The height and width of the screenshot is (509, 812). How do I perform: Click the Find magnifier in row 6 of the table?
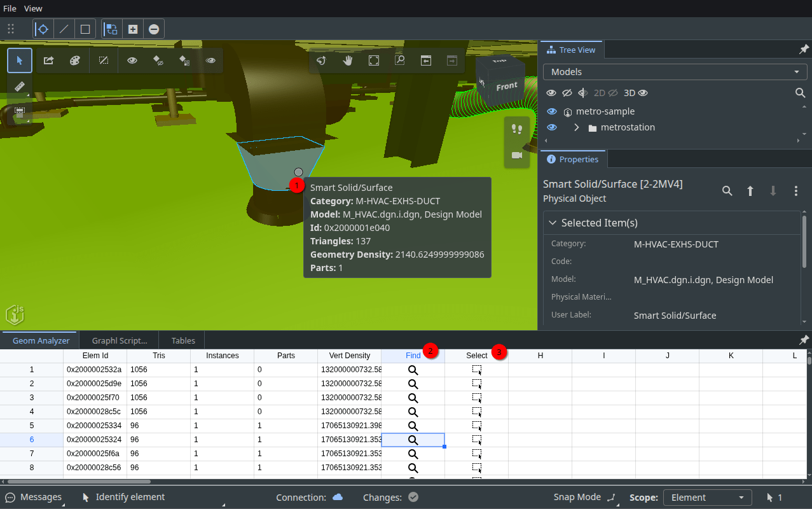[x=413, y=439]
